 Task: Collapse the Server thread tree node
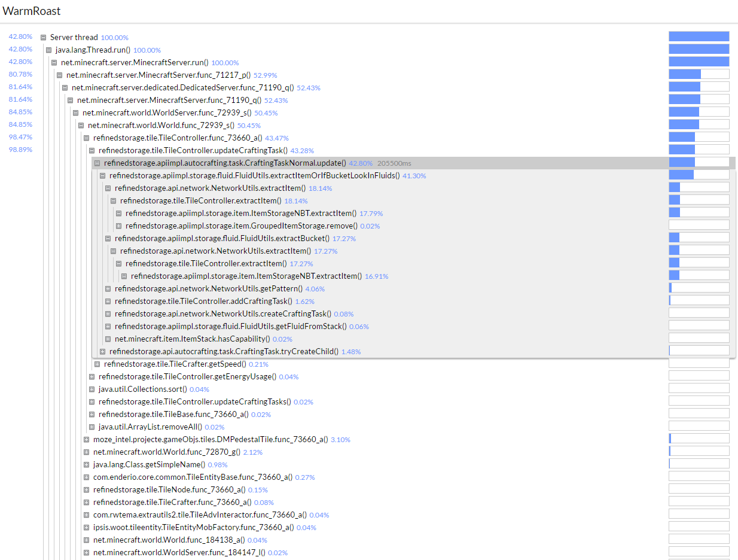coord(42,36)
